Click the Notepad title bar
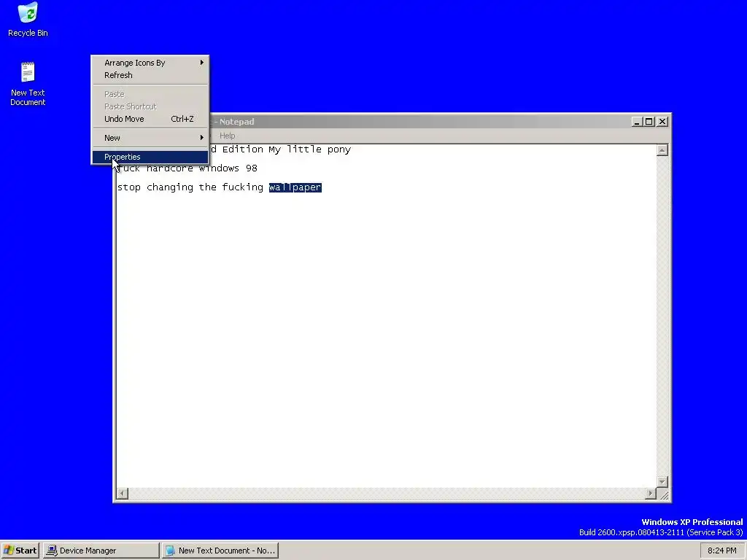747x560 pixels. click(x=392, y=122)
